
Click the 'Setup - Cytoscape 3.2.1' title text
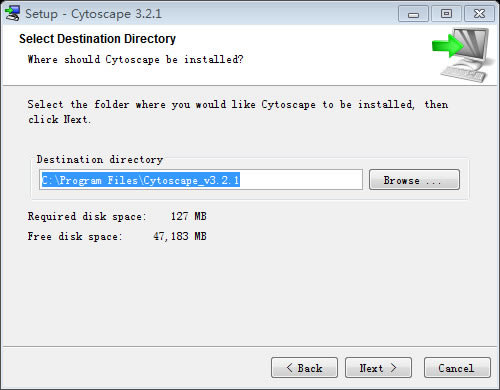point(93,14)
